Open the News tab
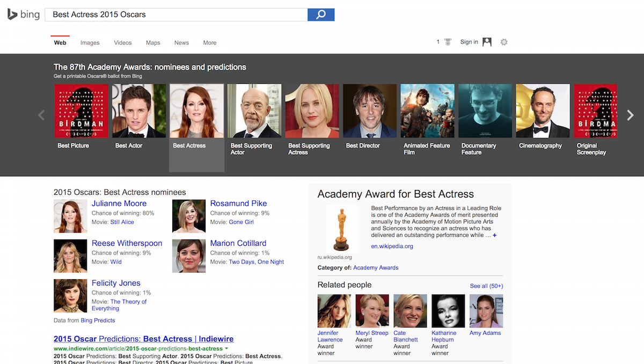644x364 pixels. tap(181, 42)
